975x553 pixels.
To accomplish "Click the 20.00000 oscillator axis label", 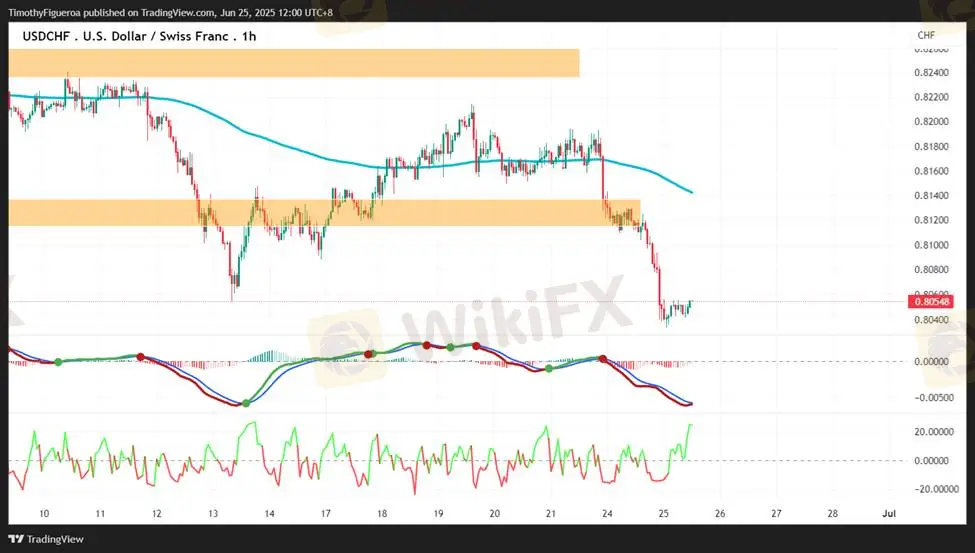I will 934,432.
